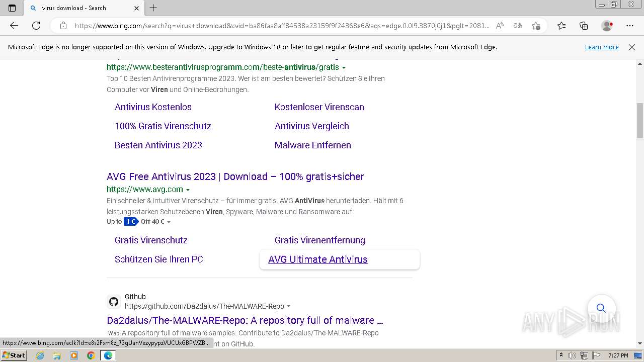Open Action Center flag icon
644x362 pixels.
596,355
